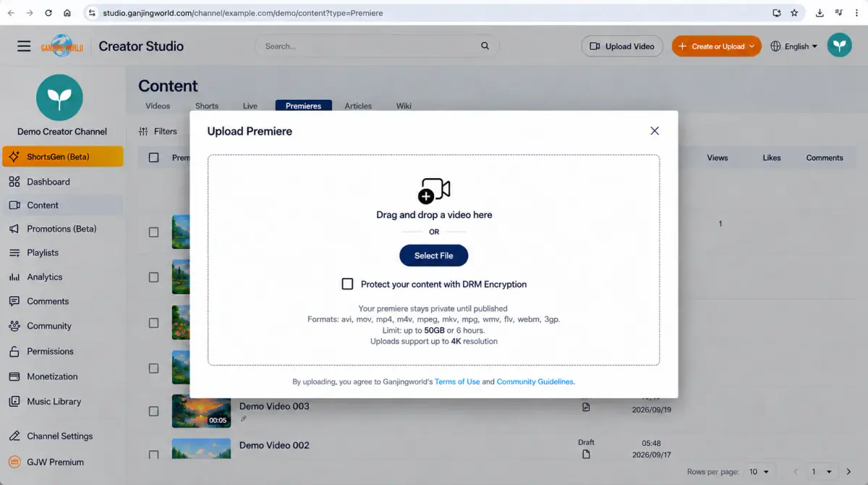Click the Upload Video button
This screenshot has width=868, height=485.
(x=623, y=46)
